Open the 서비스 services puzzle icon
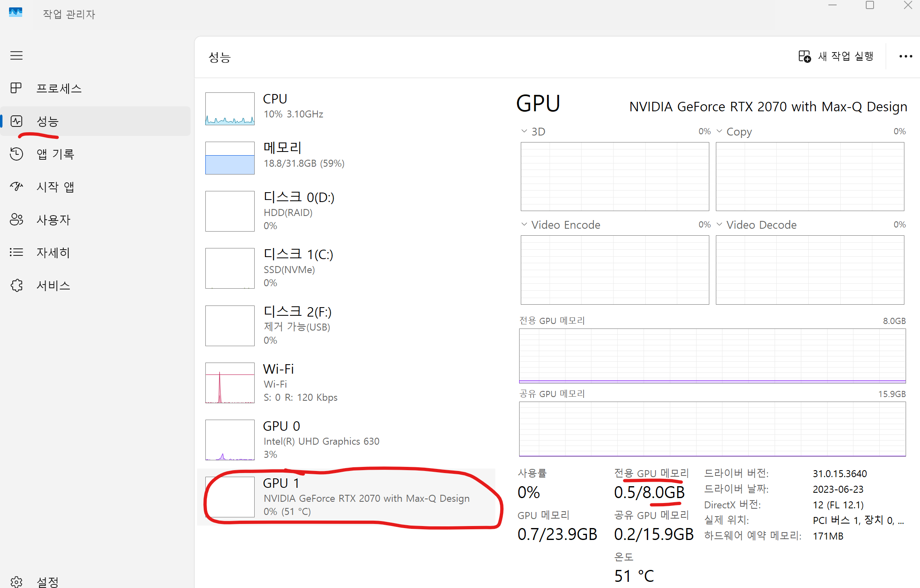Image resolution: width=920 pixels, height=588 pixels. tap(16, 285)
